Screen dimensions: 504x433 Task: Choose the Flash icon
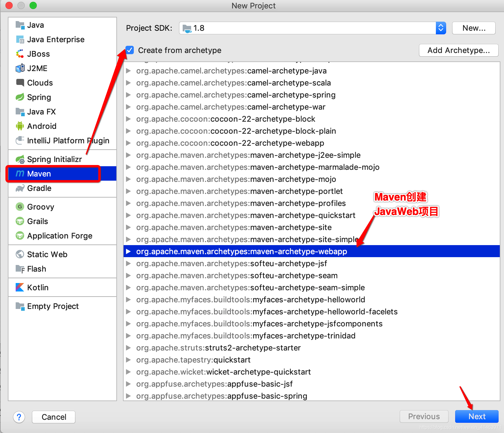(20, 269)
